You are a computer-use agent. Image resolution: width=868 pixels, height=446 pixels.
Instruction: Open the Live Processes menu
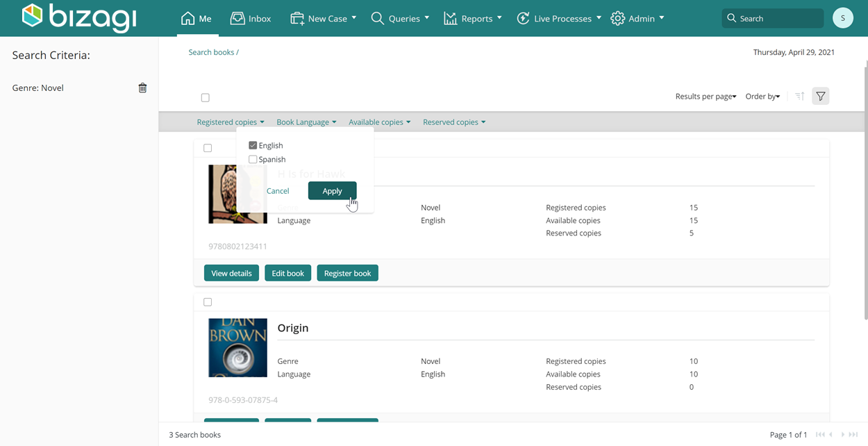tap(559, 19)
